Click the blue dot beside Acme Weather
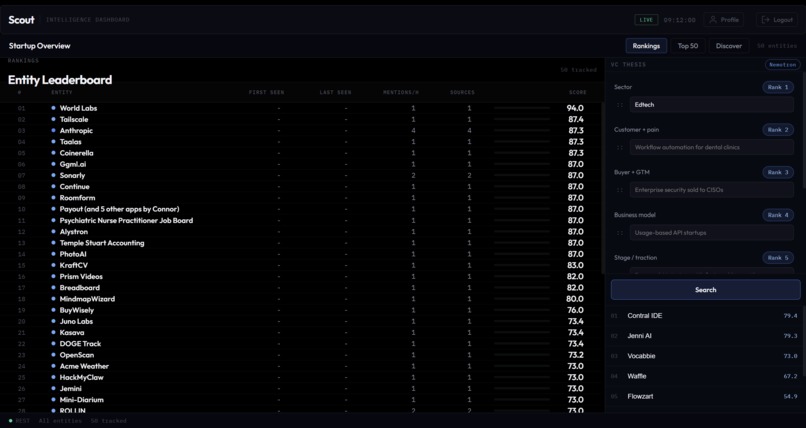The width and height of the screenshot is (806, 428). tap(53, 366)
